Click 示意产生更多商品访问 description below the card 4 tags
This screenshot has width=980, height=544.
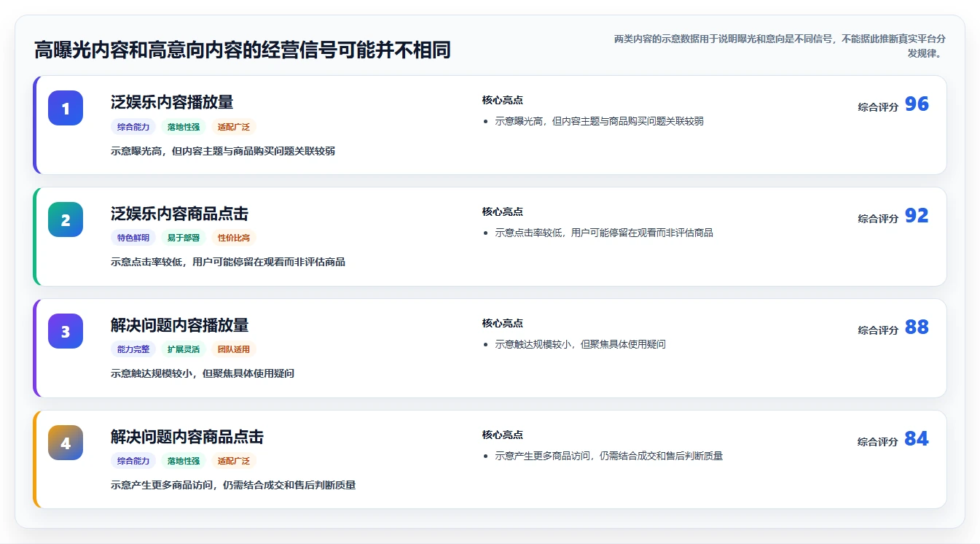[x=233, y=485]
